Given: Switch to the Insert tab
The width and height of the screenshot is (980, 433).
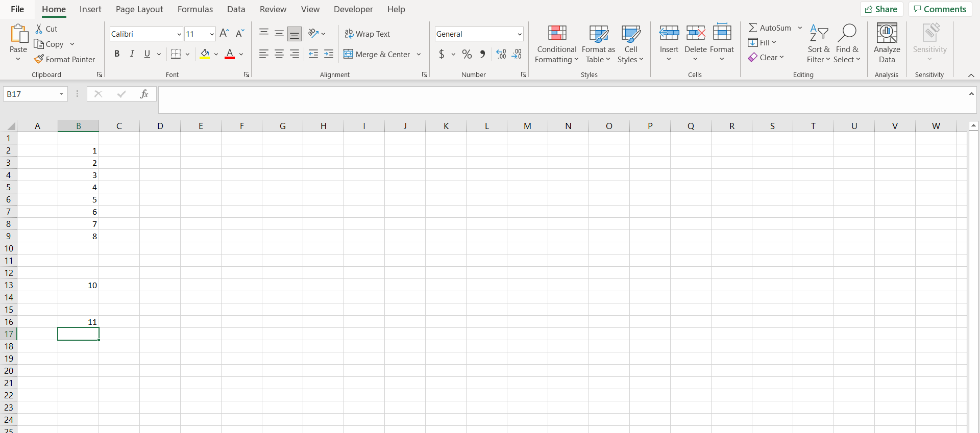Looking at the screenshot, I should tap(90, 9).
